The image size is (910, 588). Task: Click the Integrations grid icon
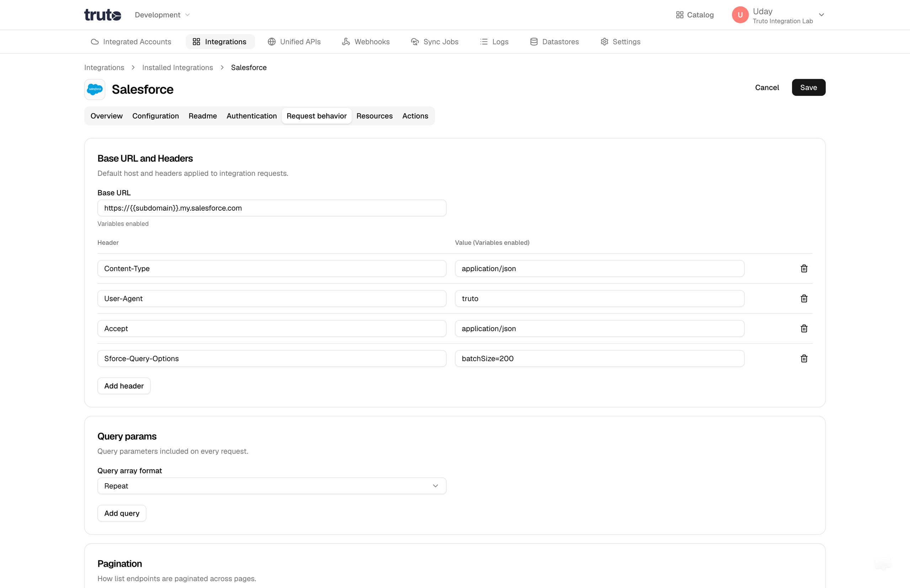click(x=196, y=42)
